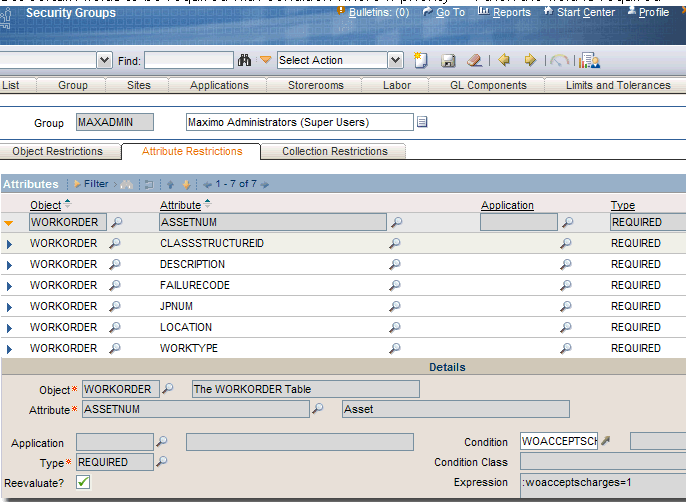Open the orange query arrow next to Find
Screen dimensions: 686x502
(x=266, y=60)
